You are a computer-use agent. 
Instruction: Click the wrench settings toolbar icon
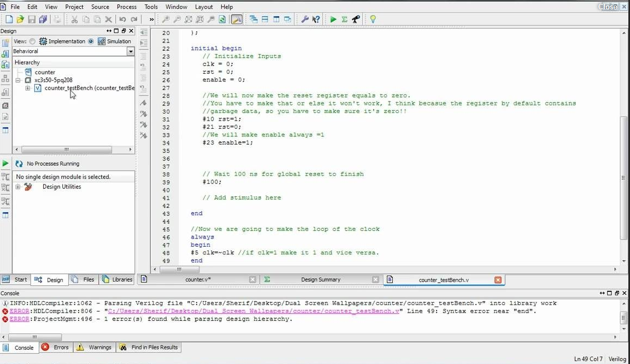tap(305, 20)
